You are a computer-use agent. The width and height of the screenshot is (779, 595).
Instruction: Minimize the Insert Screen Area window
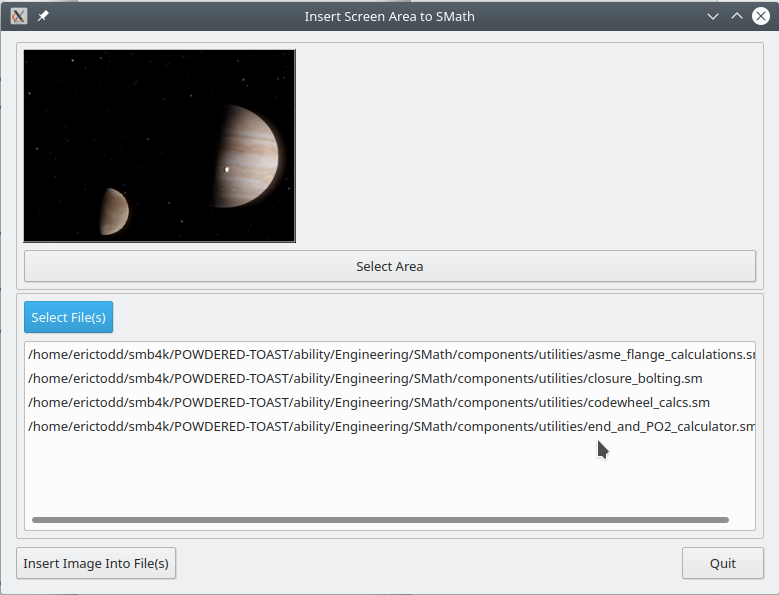click(712, 16)
